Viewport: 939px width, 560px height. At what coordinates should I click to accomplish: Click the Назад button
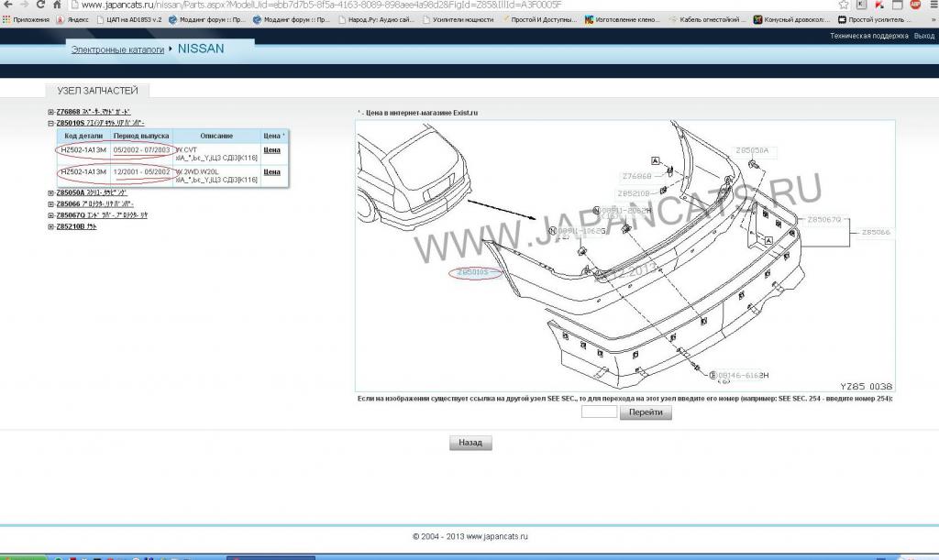(470, 443)
